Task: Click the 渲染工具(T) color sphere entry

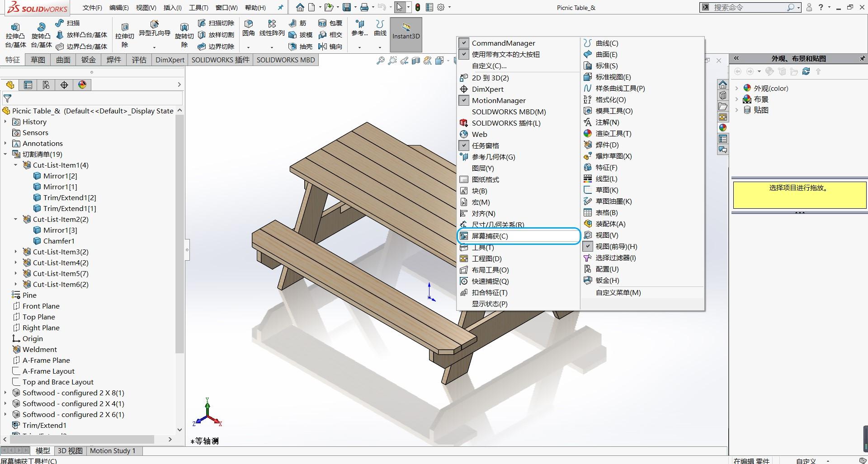Action: point(607,133)
